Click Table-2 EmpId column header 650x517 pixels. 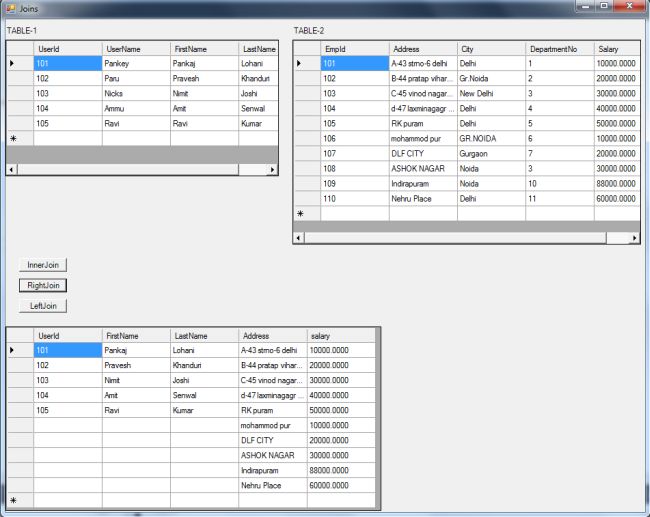(x=355, y=49)
